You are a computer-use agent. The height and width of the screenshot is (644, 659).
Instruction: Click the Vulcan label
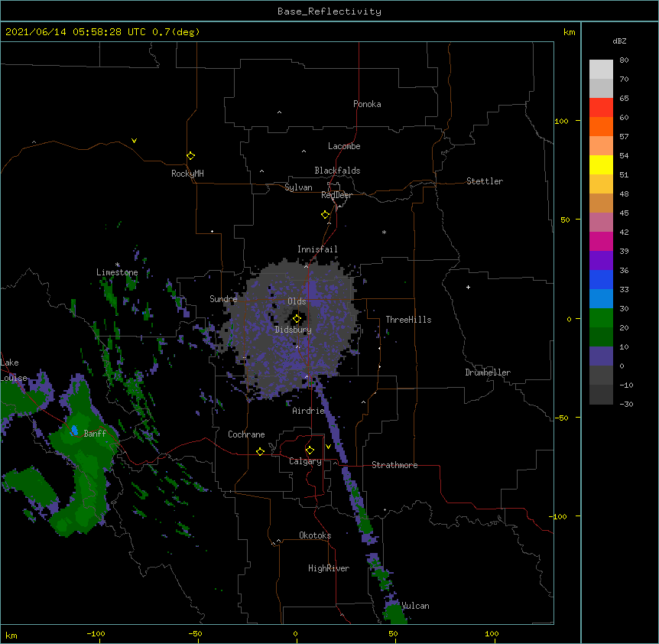pos(415,606)
